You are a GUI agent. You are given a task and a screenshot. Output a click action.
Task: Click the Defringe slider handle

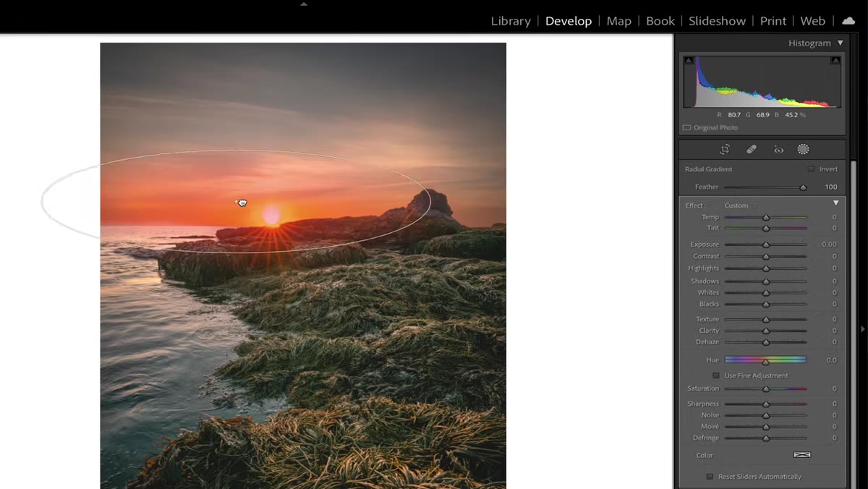(766, 439)
